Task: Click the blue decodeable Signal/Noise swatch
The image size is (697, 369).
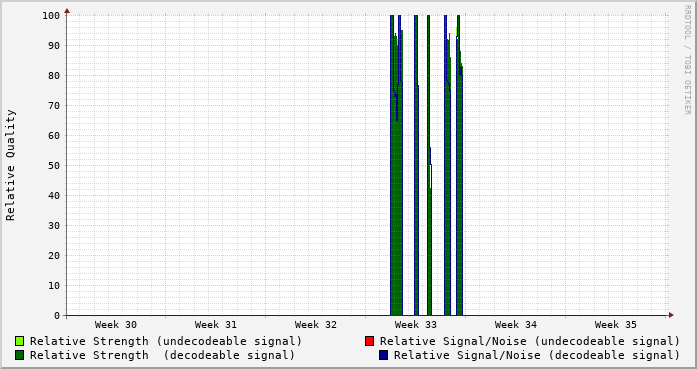Action: click(x=383, y=355)
